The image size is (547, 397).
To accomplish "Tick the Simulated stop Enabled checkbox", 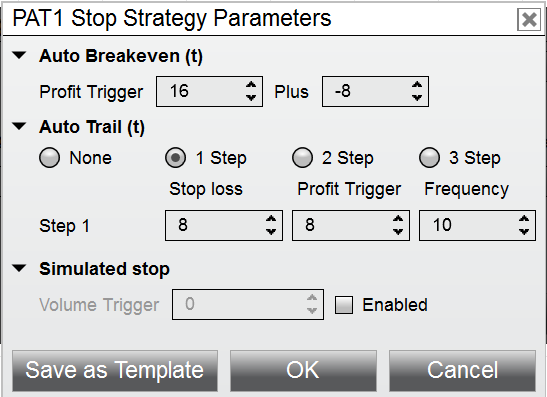I will (344, 305).
